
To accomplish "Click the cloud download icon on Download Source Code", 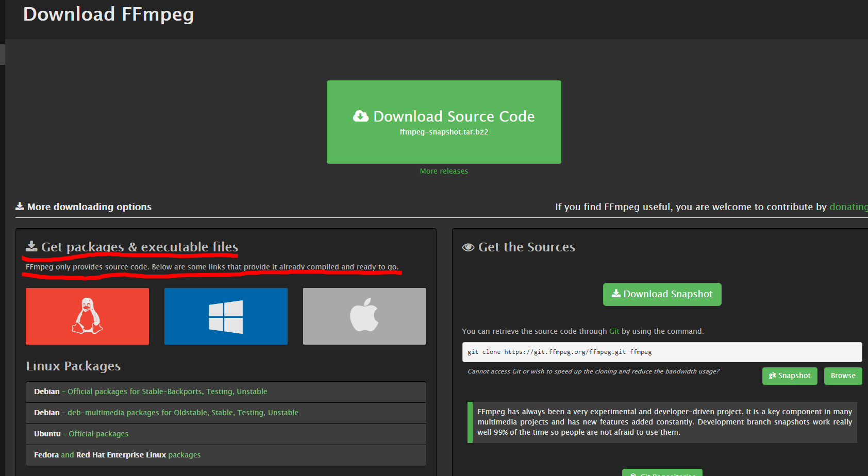I will pos(360,116).
